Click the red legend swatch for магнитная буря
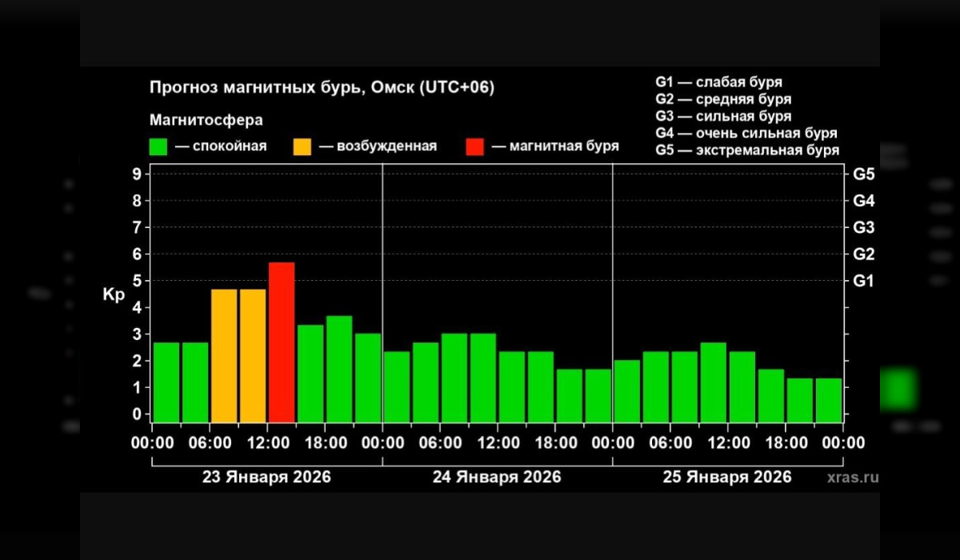This screenshot has height=560, width=960. tap(474, 146)
